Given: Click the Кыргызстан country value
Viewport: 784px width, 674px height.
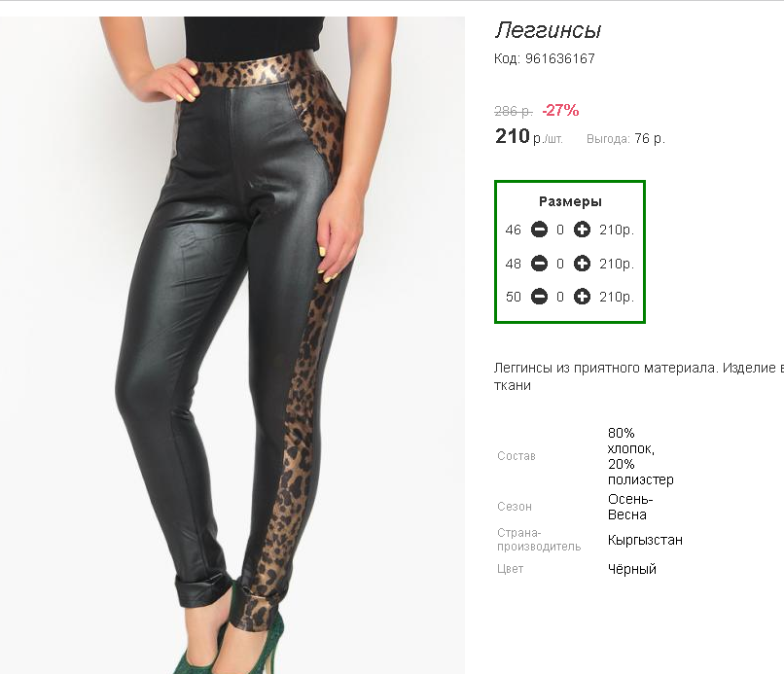Looking at the screenshot, I should [x=645, y=540].
